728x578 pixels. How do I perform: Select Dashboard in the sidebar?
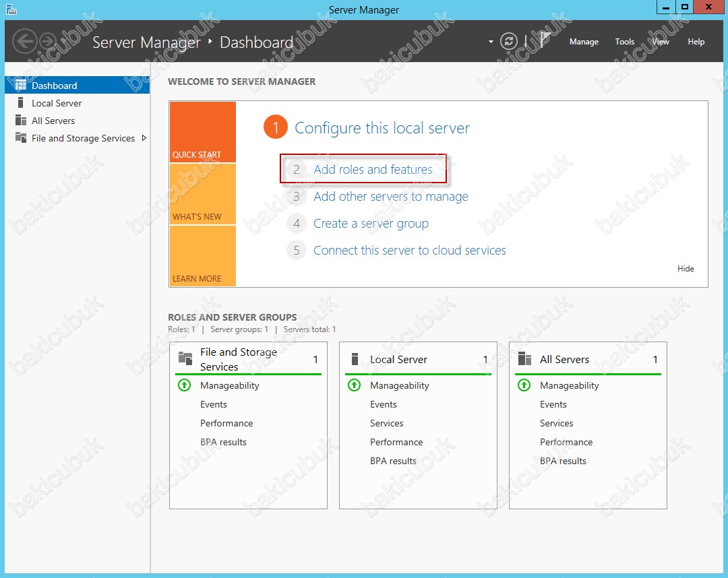pos(77,86)
